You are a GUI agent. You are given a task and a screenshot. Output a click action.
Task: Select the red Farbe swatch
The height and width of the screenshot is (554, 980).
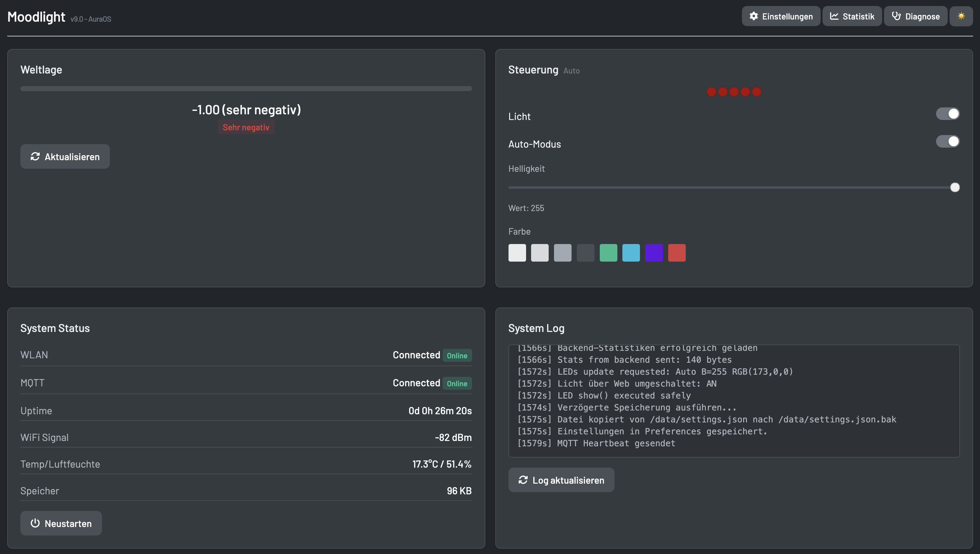point(677,253)
